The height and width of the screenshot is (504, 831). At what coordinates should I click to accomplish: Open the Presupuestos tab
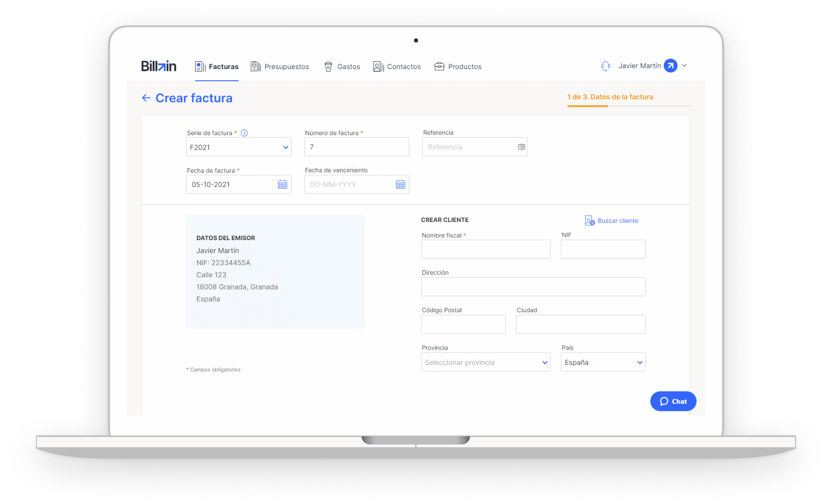[x=280, y=66]
